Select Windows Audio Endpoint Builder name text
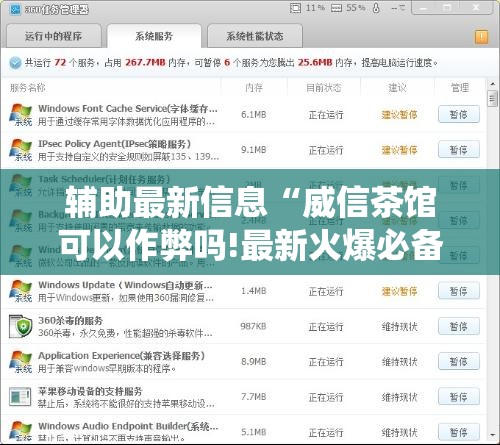The image size is (500, 445). (128, 426)
